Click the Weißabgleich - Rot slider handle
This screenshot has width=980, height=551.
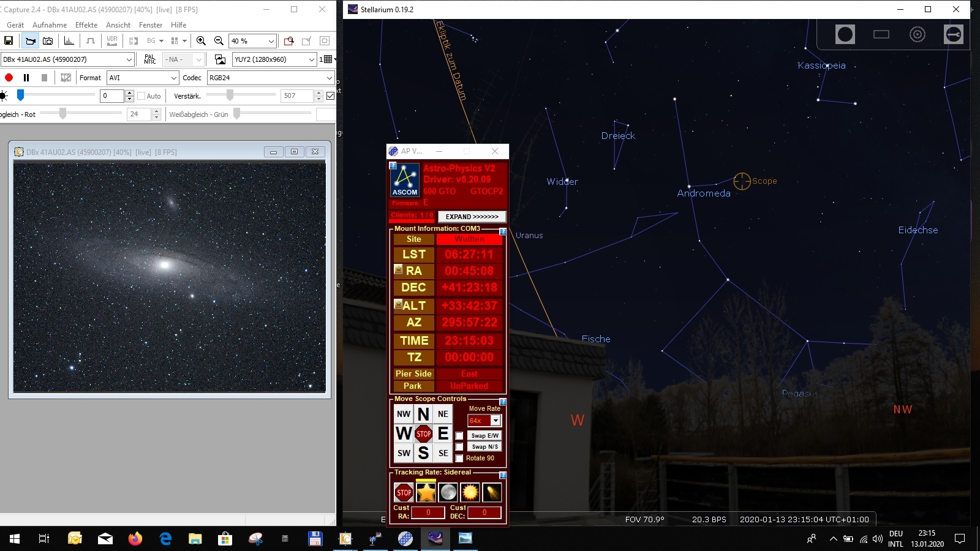tap(62, 114)
